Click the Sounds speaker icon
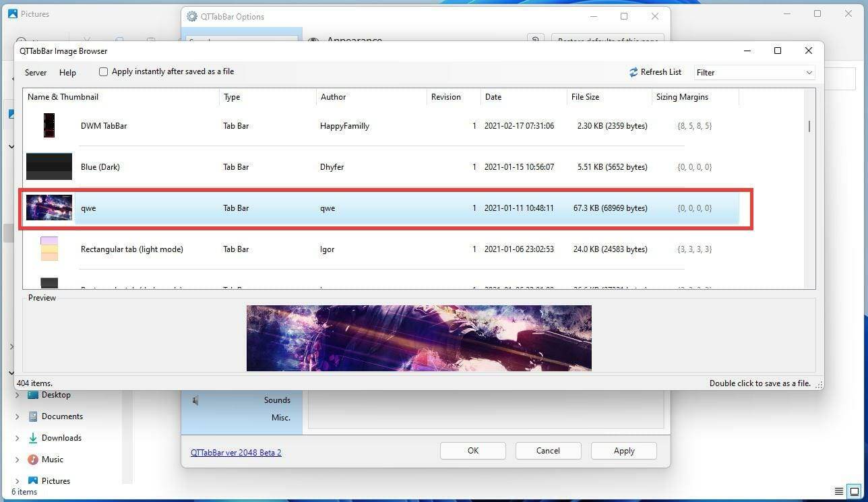 pos(195,399)
